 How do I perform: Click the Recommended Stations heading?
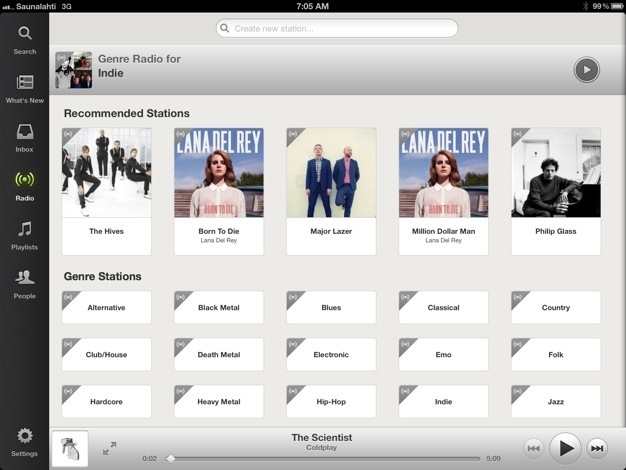click(127, 113)
